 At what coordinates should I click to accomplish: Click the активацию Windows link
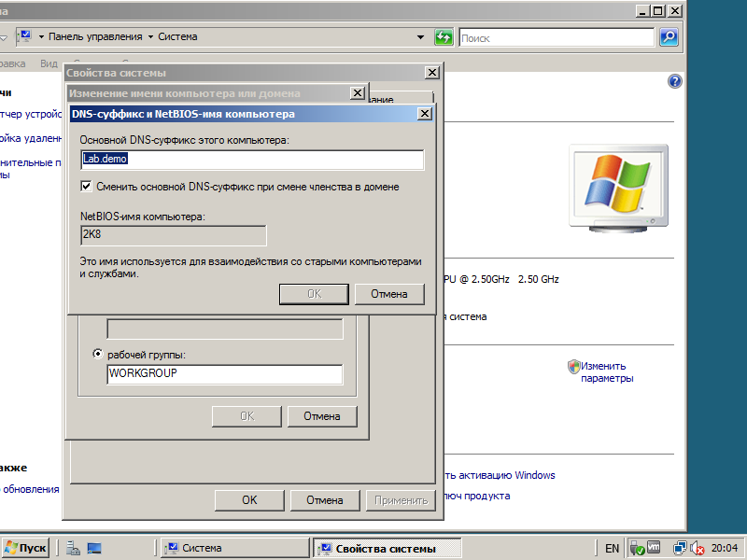[500, 475]
